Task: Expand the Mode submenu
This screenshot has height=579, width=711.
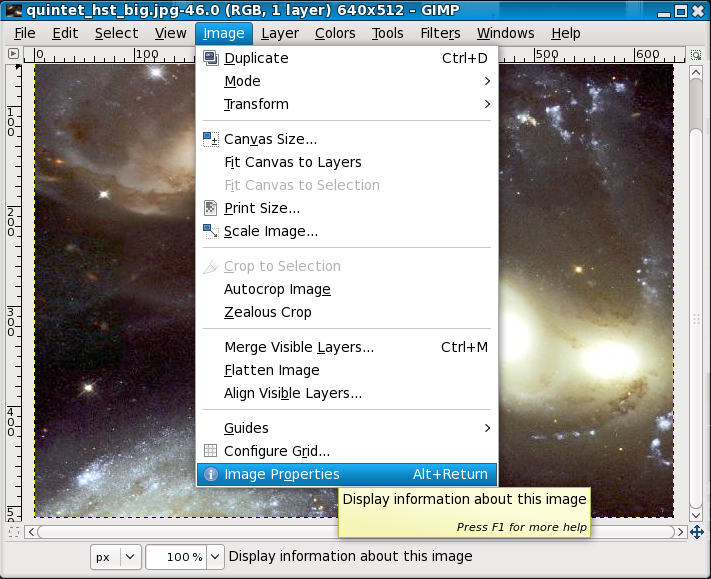Action: click(x=486, y=81)
